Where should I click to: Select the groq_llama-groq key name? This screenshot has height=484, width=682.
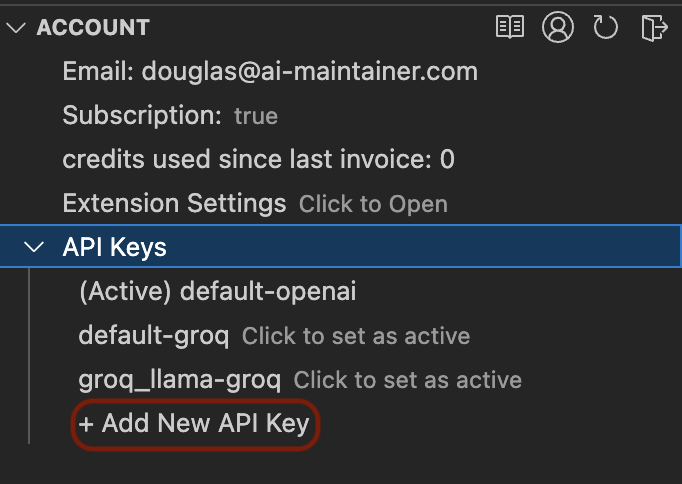(180, 380)
